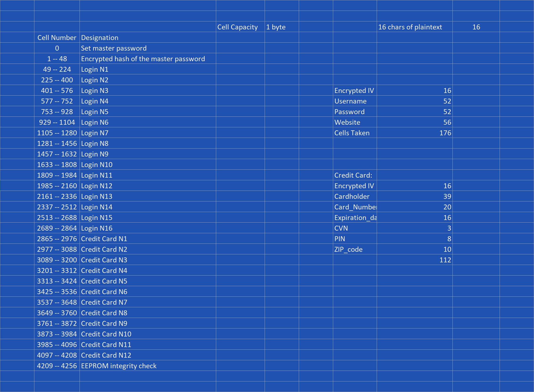
Task: Click the '401 -- 576' range cell
Action: click(57, 90)
